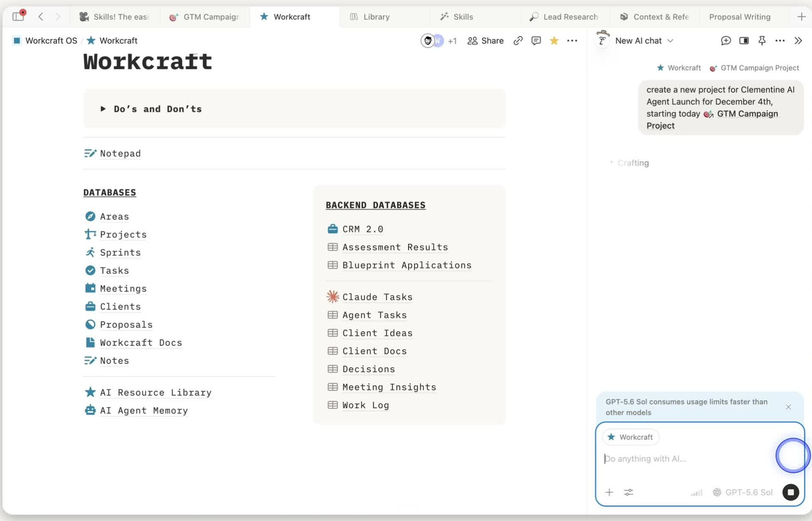Open the page comments icon
The width and height of the screenshot is (812, 521).
point(536,41)
